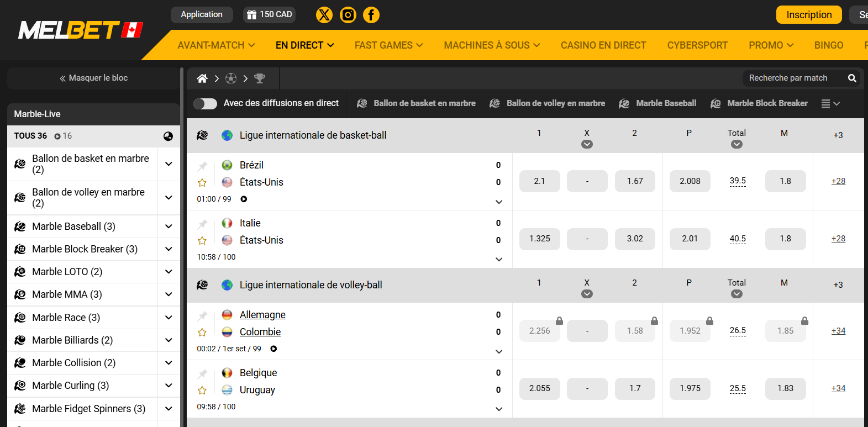Viewport: 868px width, 427px height.
Task: Click the live stream play icon for Brézil match
Action: [x=244, y=199]
